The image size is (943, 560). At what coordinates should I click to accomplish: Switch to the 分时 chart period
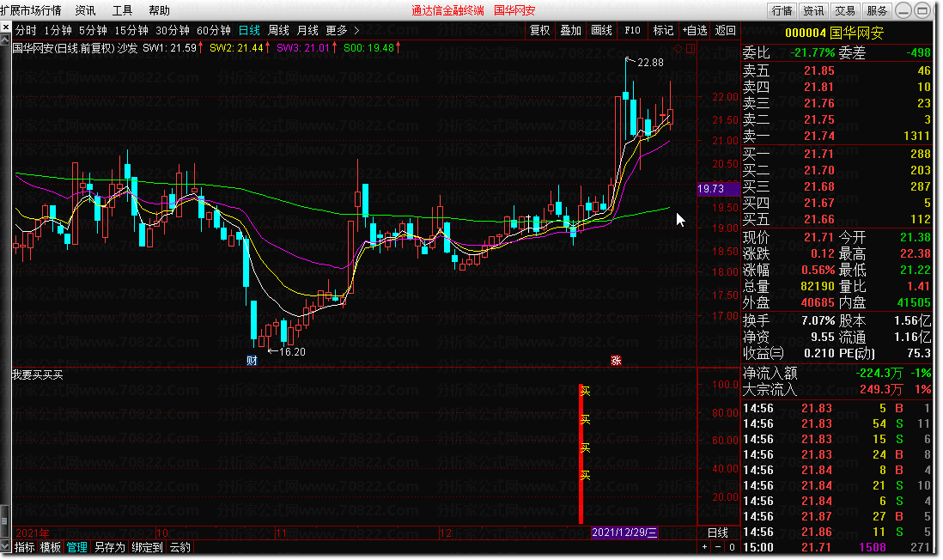[x=26, y=30]
